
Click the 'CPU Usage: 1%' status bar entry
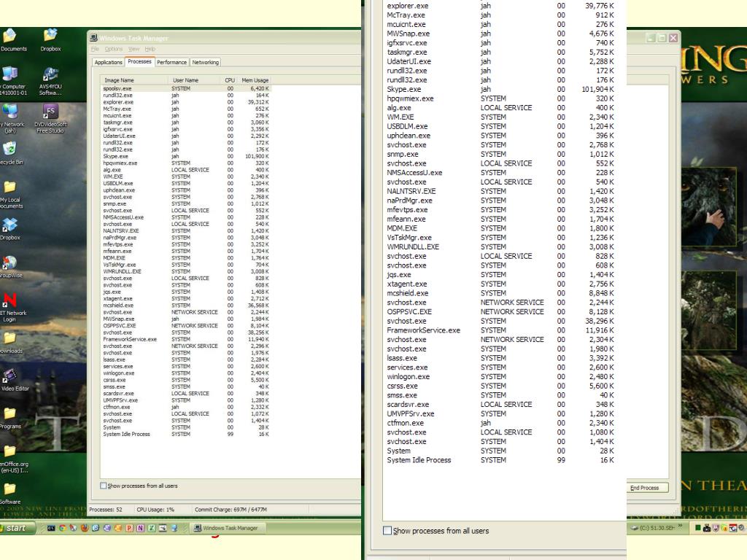click(x=155, y=510)
